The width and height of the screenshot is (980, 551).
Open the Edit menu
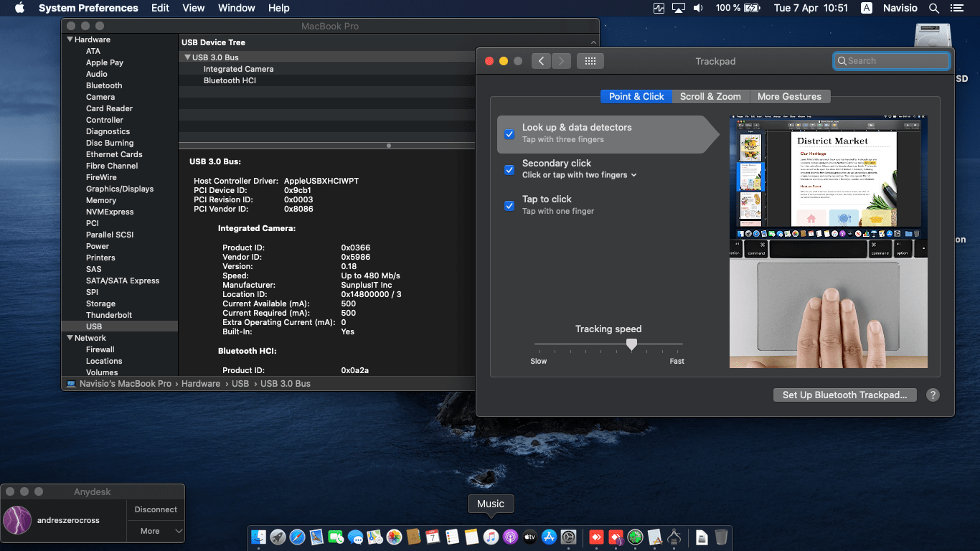(160, 8)
